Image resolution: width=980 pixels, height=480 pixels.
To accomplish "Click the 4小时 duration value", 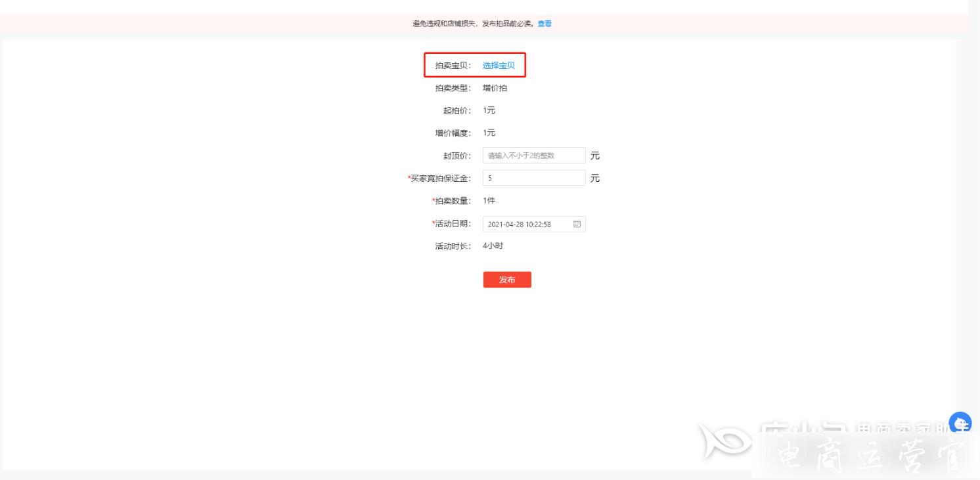I will [x=493, y=246].
